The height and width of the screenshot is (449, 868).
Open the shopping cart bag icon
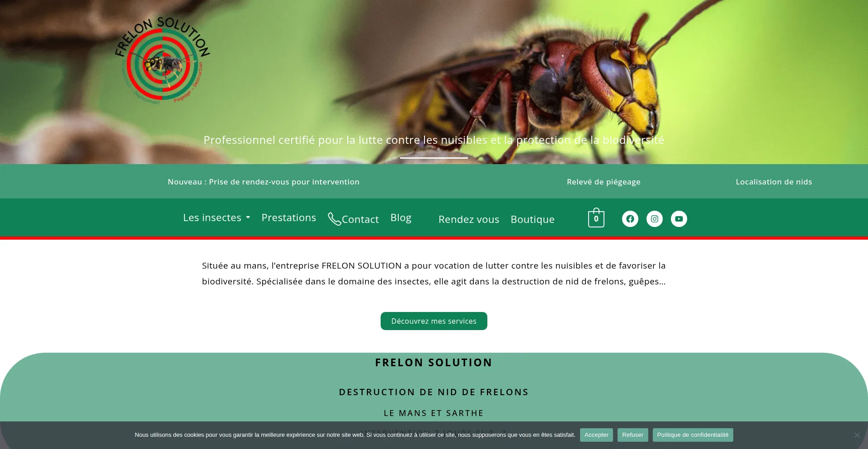coord(596,218)
